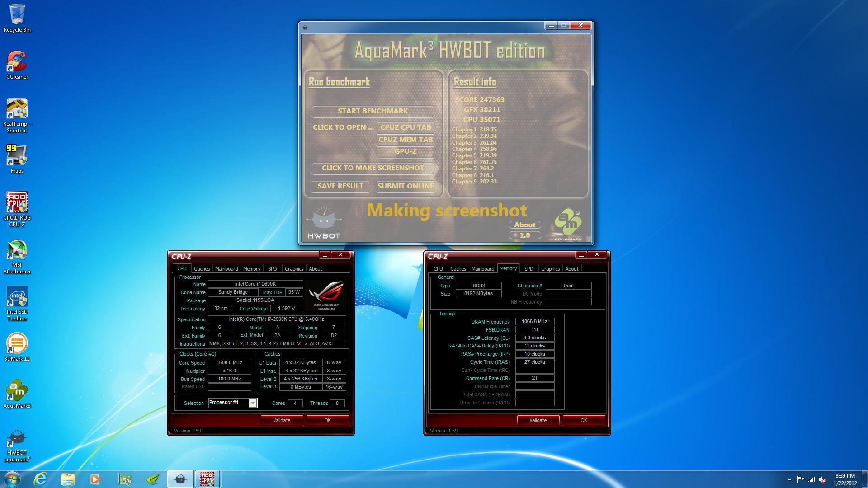
Task: Click the HWBOT logo in AquaMark window
Action: tap(324, 223)
